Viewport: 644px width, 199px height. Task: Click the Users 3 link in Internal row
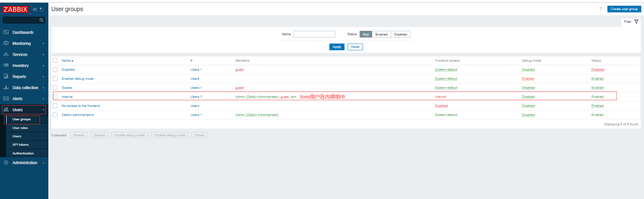196,97
